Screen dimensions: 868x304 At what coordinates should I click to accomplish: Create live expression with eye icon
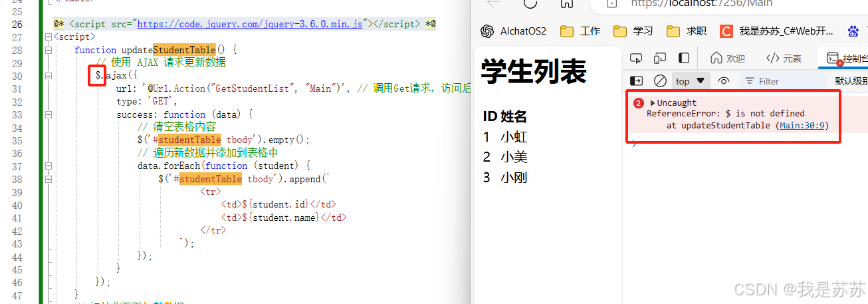(724, 81)
